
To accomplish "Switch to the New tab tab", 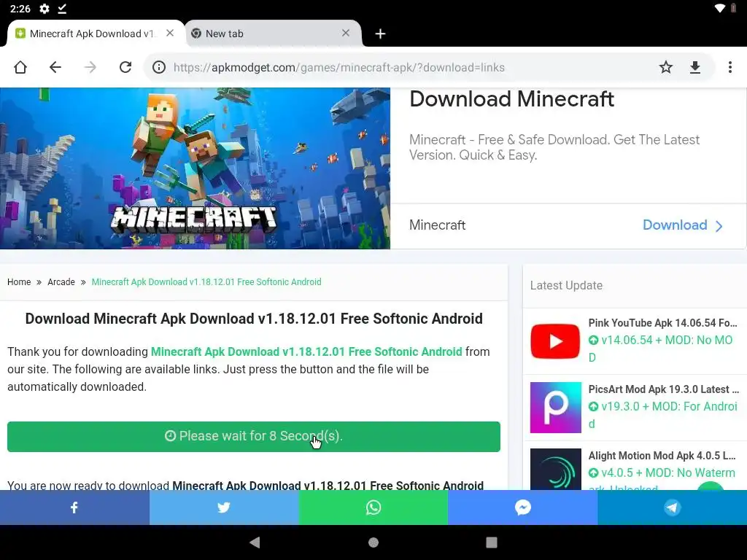I will tap(273, 34).
